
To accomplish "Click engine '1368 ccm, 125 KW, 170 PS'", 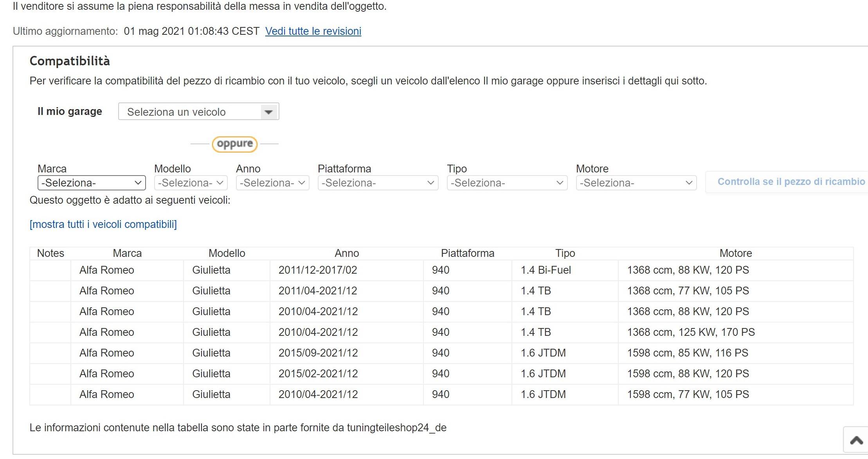I will 691,332.
